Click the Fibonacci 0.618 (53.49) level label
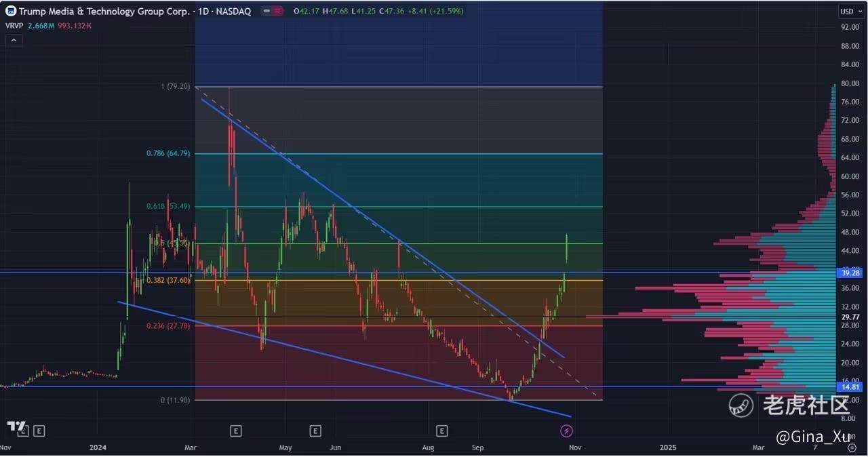 coord(168,206)
